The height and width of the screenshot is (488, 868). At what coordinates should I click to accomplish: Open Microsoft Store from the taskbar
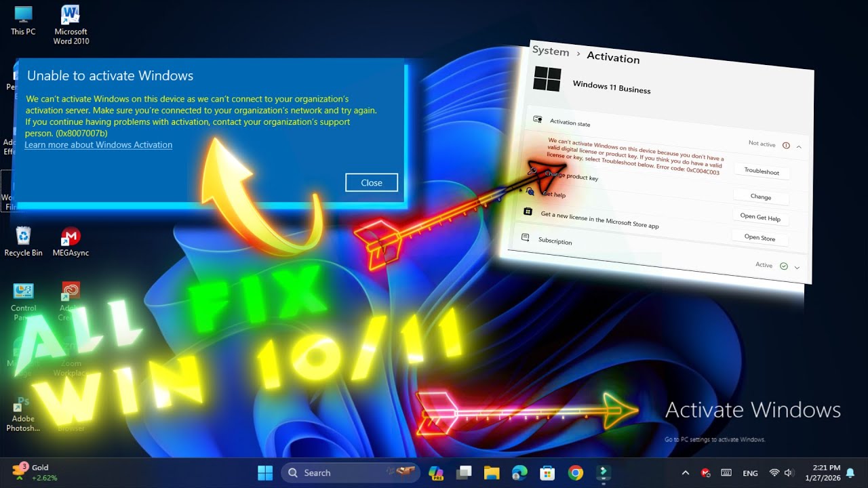[547, 472]
